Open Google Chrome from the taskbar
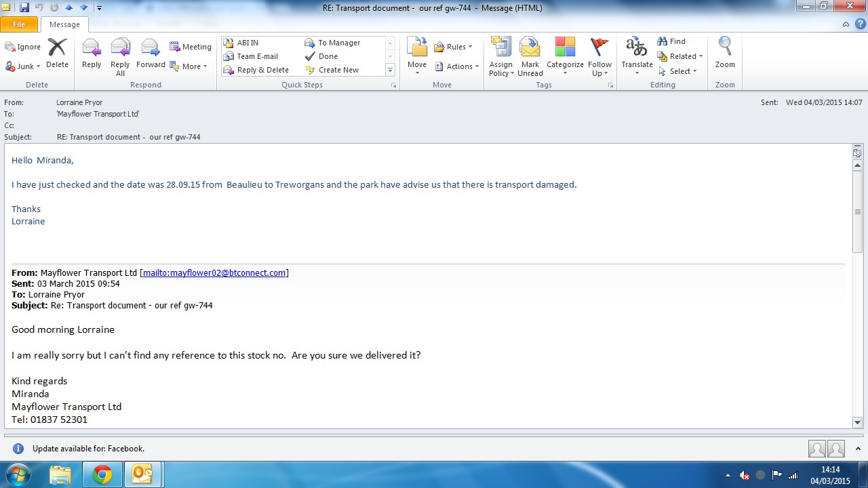 [x=102, y=474]
